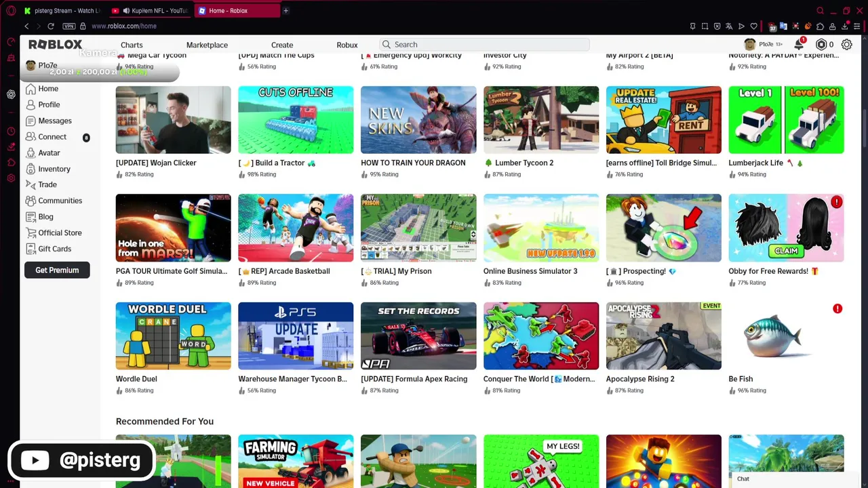Open Inventory in sidebar

47,169
